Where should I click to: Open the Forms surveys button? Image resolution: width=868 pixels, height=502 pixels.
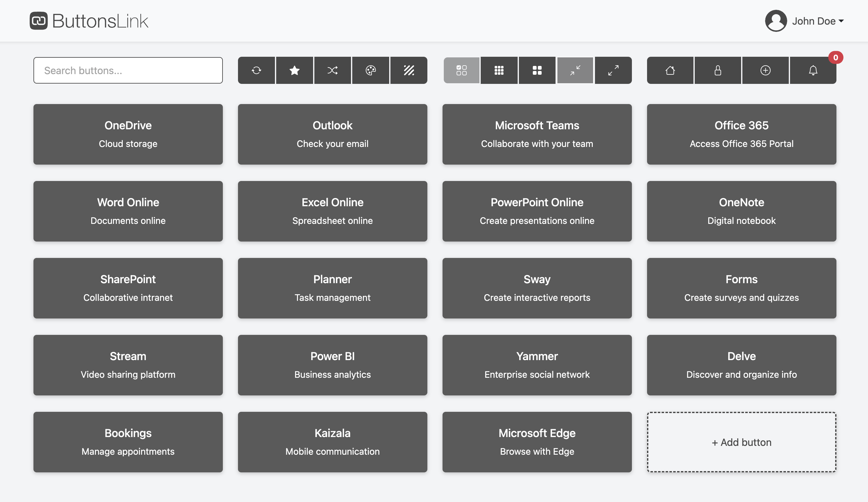pos(742,288)
